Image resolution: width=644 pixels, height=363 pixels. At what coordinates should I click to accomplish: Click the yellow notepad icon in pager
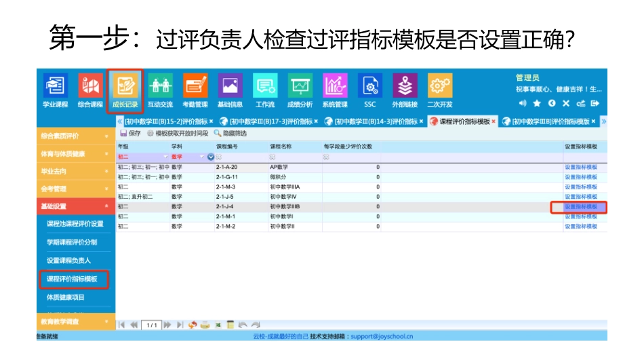pos(230,325)
